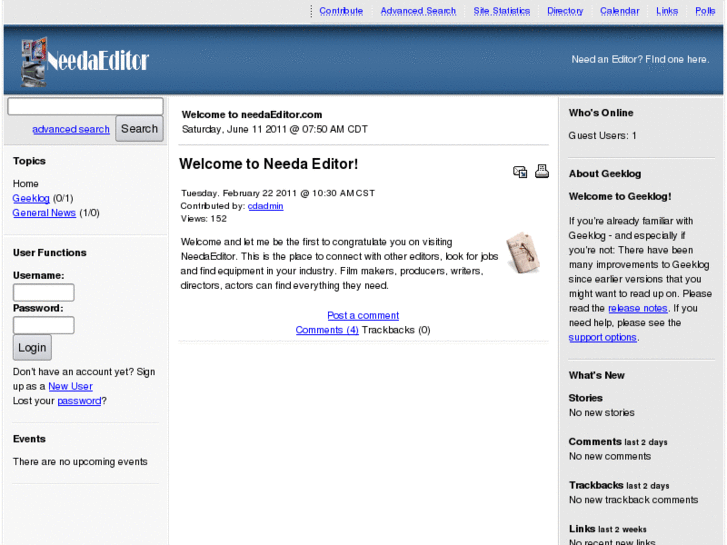Screen dimensions: 727x545
Task: Open the Calendar page
Action: tap(619, 11)
